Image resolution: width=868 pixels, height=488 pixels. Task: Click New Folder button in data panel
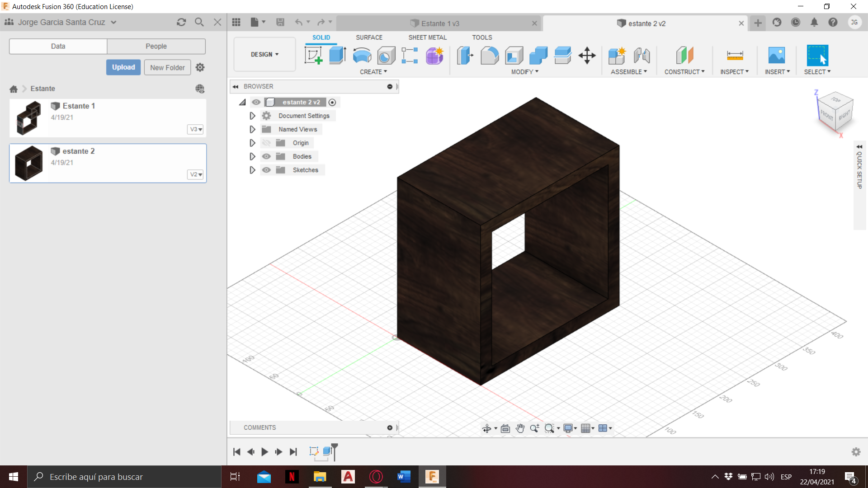(167, 67)
